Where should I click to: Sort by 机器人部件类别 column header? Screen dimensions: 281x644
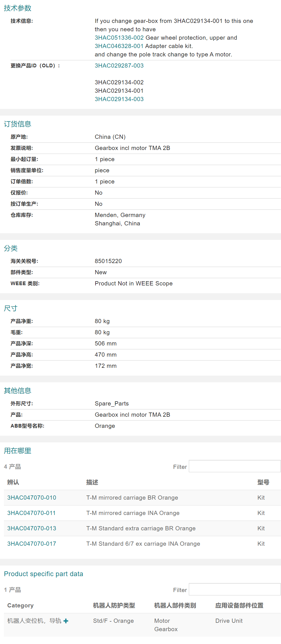click(x=175, y=605)
